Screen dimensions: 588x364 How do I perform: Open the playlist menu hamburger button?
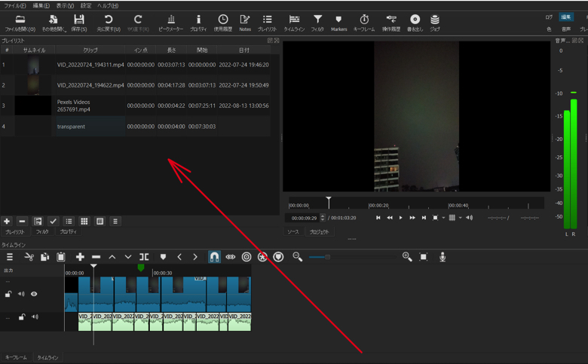pos(115,222)
